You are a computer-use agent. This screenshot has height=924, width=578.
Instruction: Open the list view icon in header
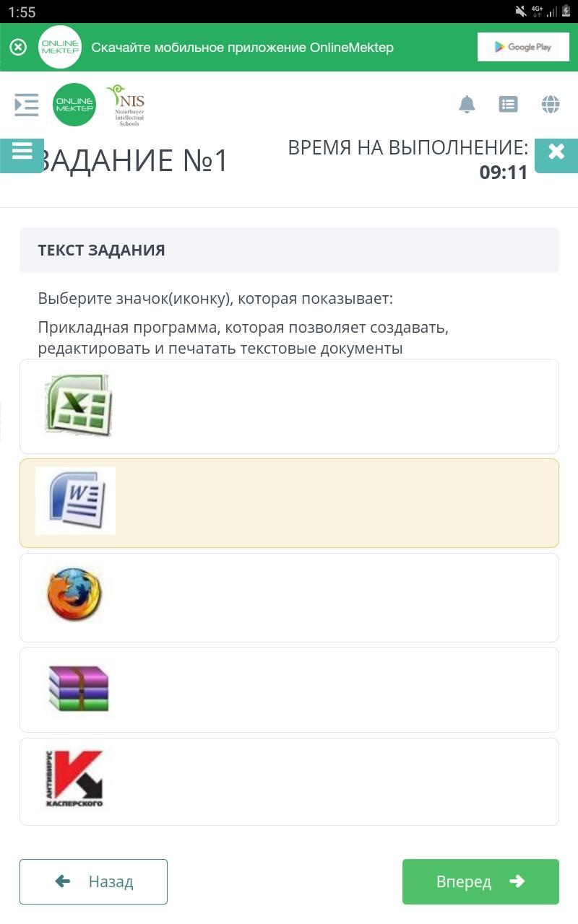509,105
